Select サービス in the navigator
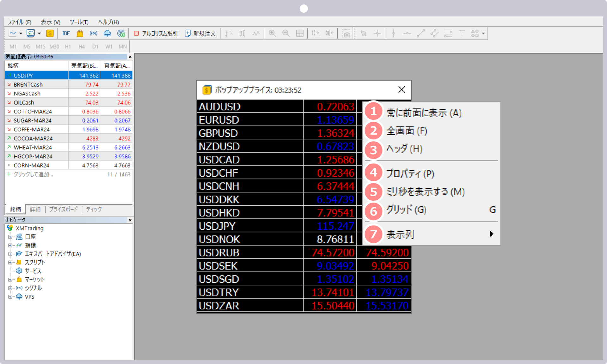607x364 pixels. pos(33,271)
